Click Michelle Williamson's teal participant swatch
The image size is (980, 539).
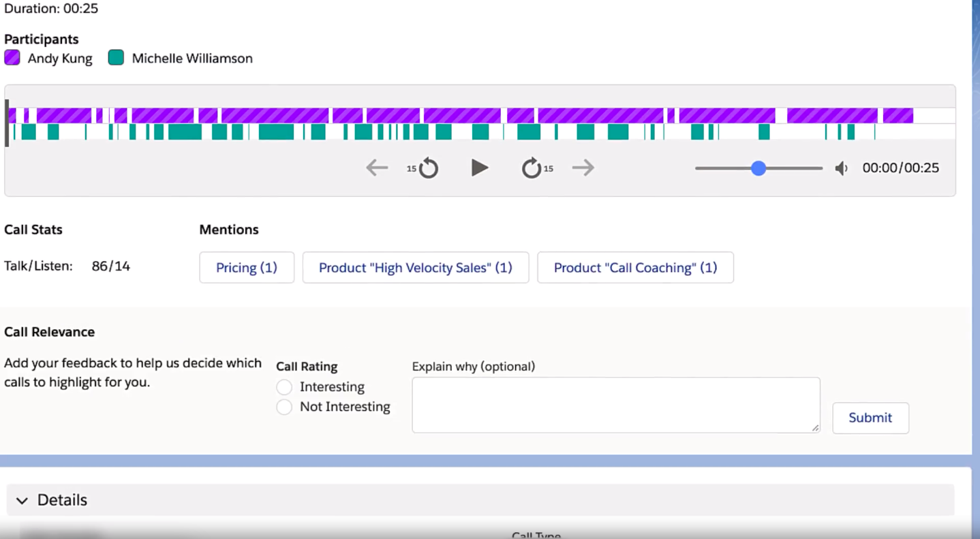pyautogui.click(x=115, y=57)
